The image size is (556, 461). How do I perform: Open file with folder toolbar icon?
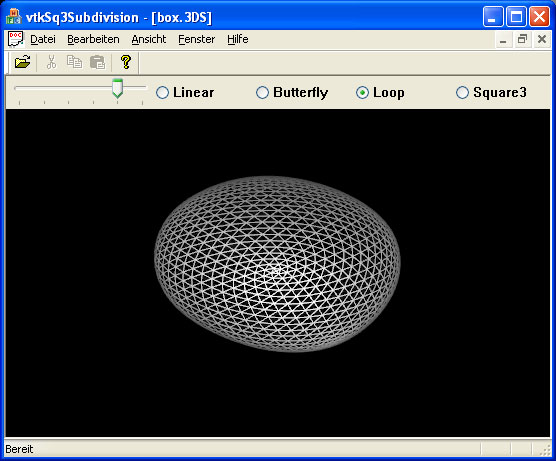(23, 62)
